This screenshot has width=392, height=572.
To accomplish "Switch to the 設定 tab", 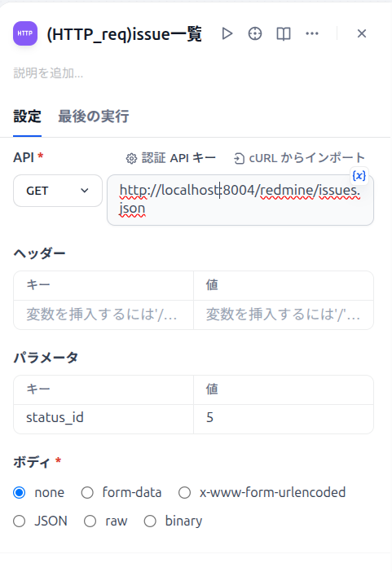I will coord(28,117).
